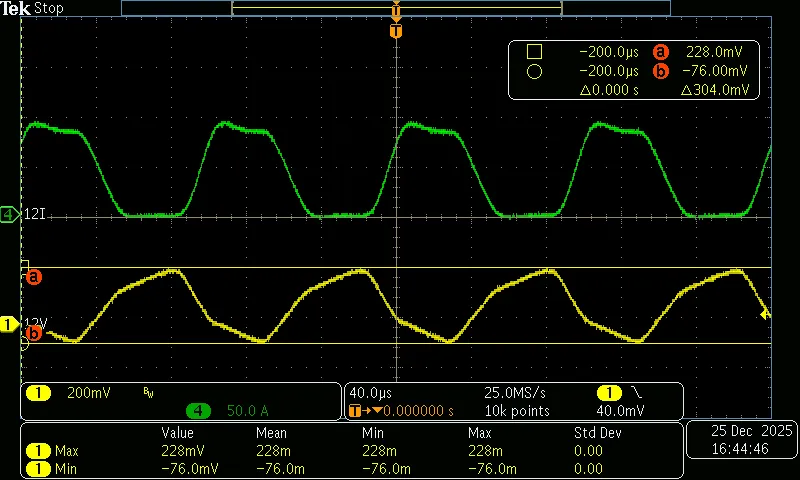
Task: Click the time 16:44:46
Action: (740, 449)
